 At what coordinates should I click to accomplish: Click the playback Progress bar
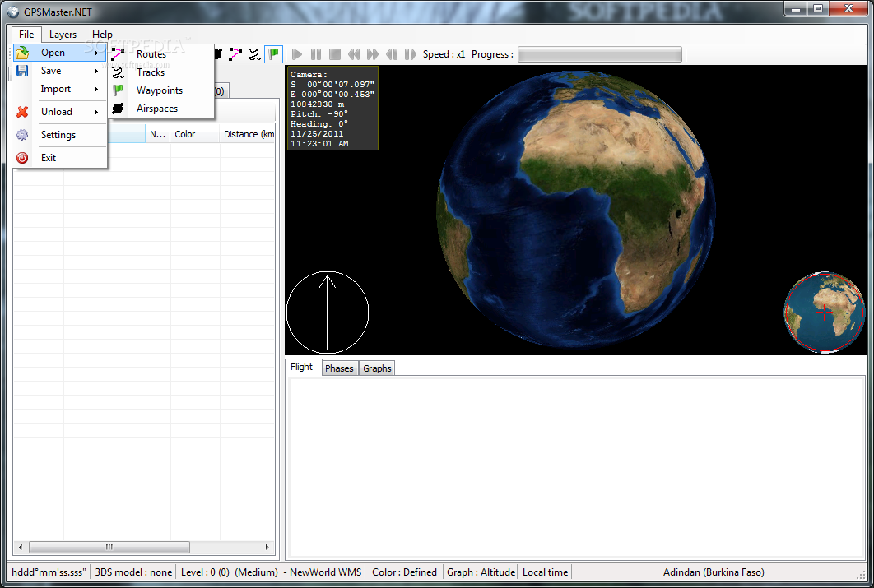point(600,54)
